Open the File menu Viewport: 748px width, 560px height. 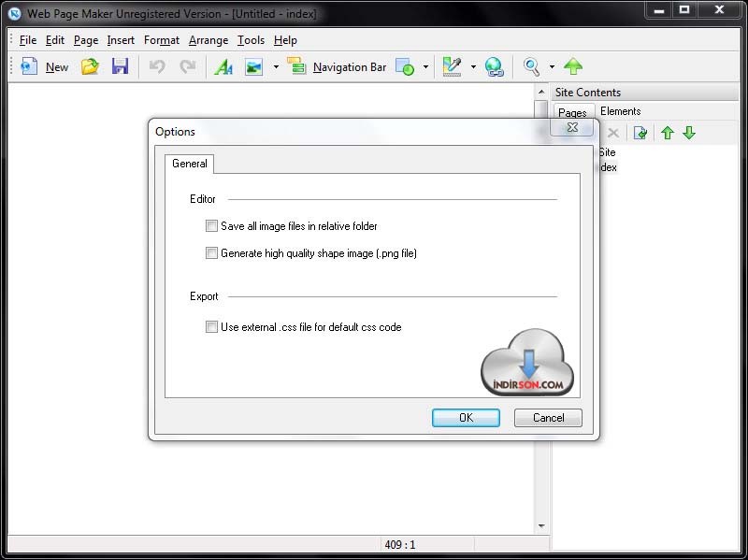tap(28, 40)
